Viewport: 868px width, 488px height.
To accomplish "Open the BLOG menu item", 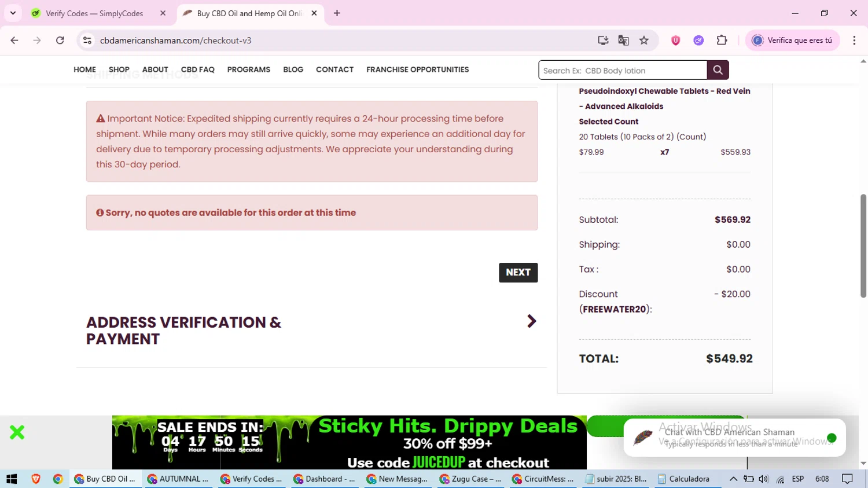I will click(293, 69).
